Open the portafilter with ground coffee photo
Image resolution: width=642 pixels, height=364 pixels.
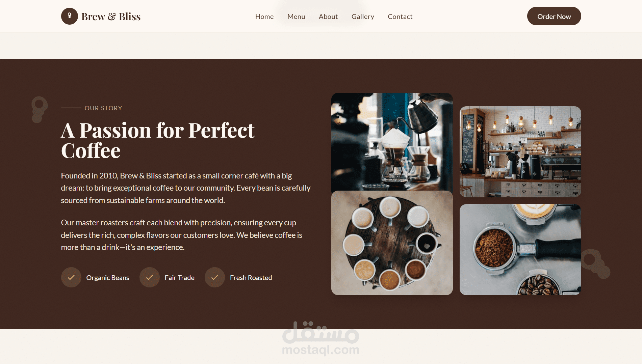pos(520,250)
